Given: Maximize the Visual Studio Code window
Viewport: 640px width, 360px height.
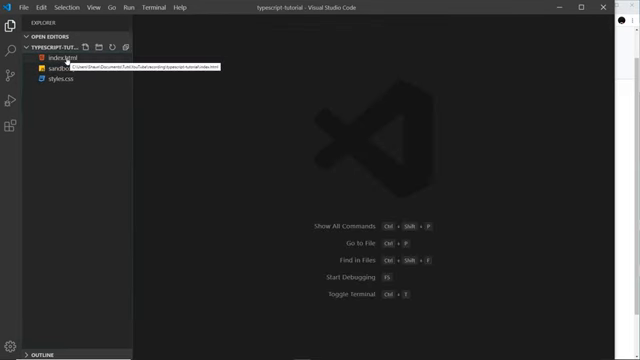Looking at the screenshot, I should [581, 7].
